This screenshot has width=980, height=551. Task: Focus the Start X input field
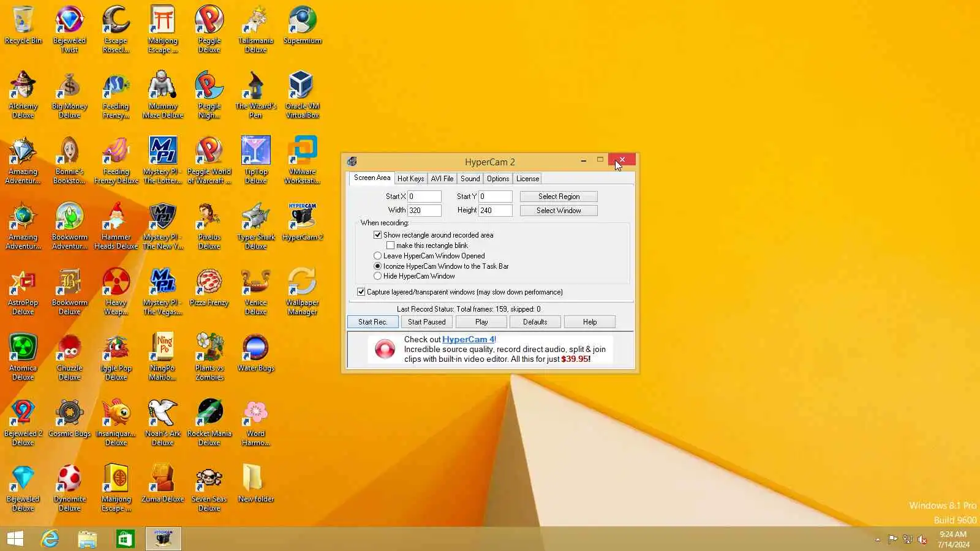pos(424,197)
